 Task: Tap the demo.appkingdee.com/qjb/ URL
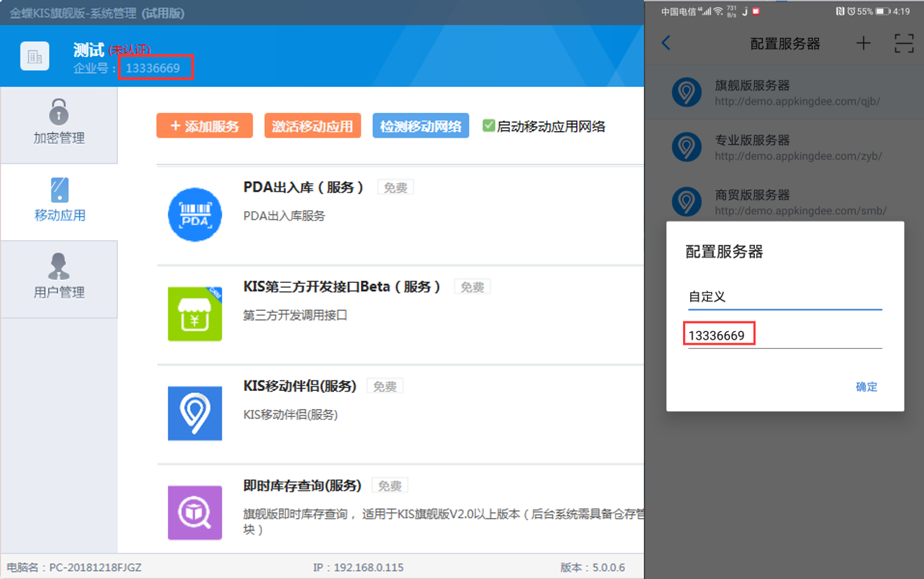click(798, 101)
